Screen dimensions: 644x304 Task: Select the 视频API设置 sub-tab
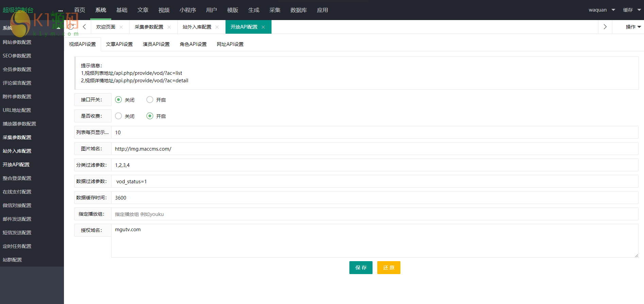click(x=82, y=44)
